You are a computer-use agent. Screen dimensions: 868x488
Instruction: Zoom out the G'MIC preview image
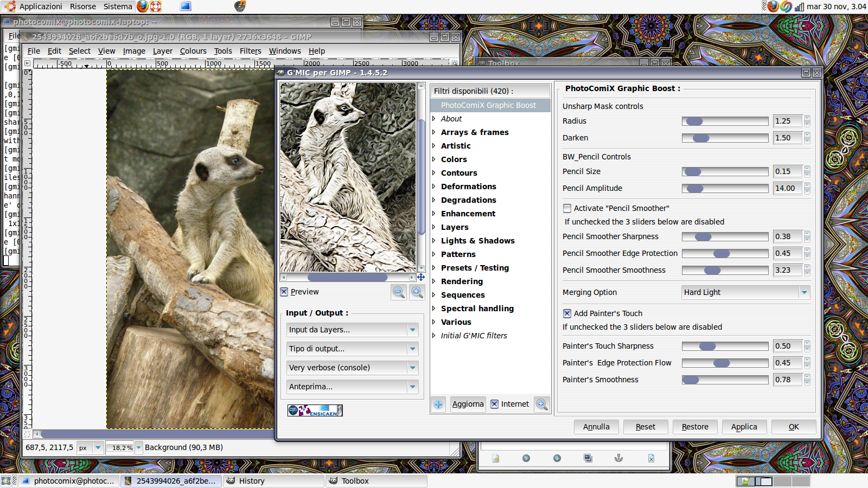(x=399, y=292)
